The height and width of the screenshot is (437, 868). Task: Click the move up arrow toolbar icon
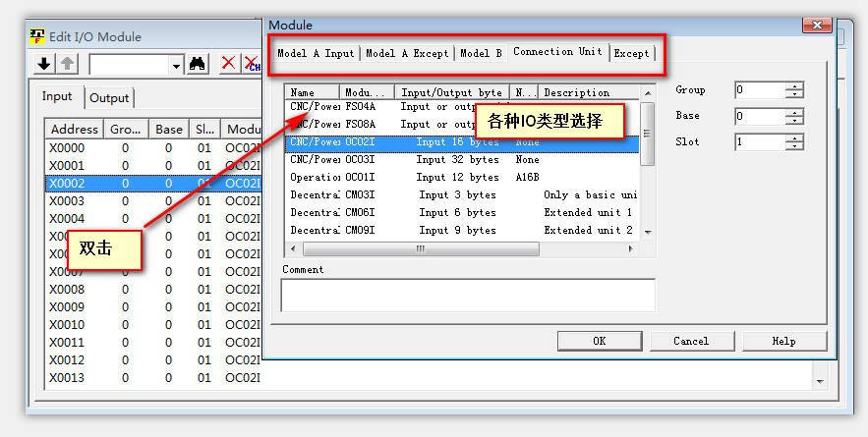pyautogui.click(x=67, y=64)
